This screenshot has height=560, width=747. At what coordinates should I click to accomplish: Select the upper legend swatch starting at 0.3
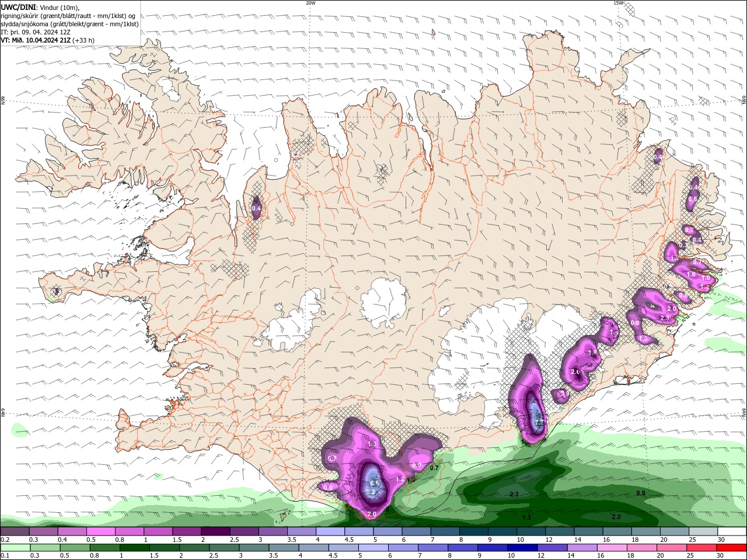[44, 531]
